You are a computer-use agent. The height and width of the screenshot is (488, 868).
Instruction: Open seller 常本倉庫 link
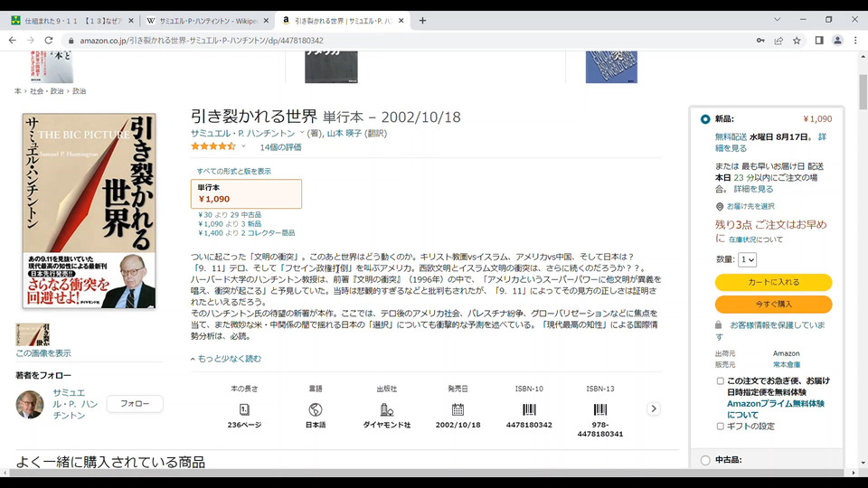787,364
